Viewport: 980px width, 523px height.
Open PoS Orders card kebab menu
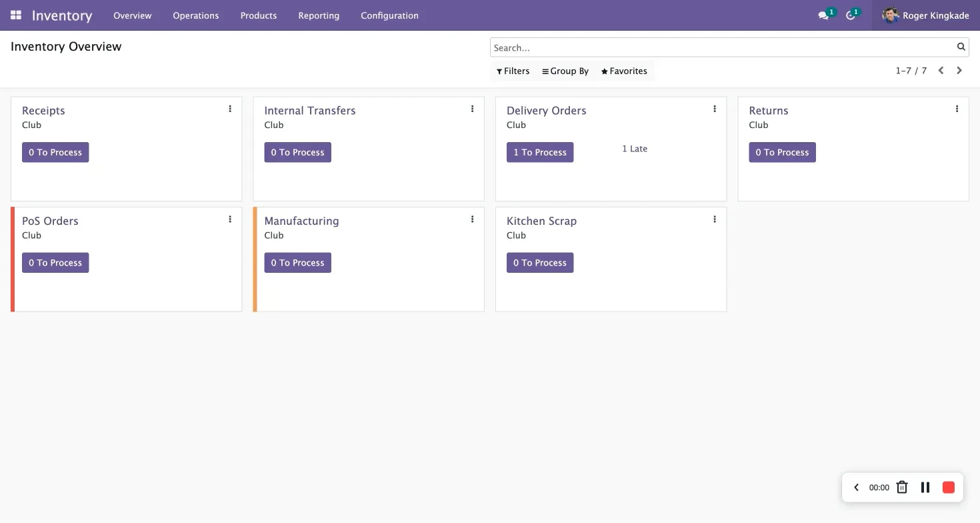[230, 219]
